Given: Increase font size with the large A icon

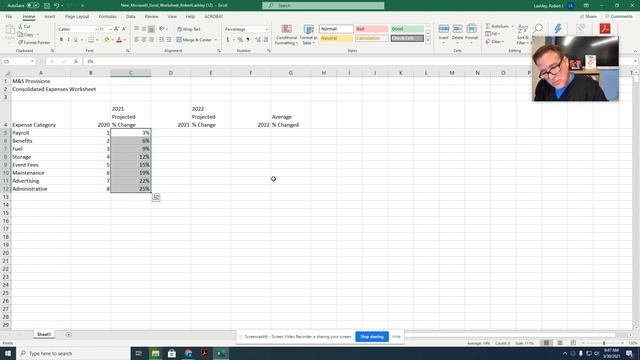Looking at the screenshot, I should (x=117, y=29).
